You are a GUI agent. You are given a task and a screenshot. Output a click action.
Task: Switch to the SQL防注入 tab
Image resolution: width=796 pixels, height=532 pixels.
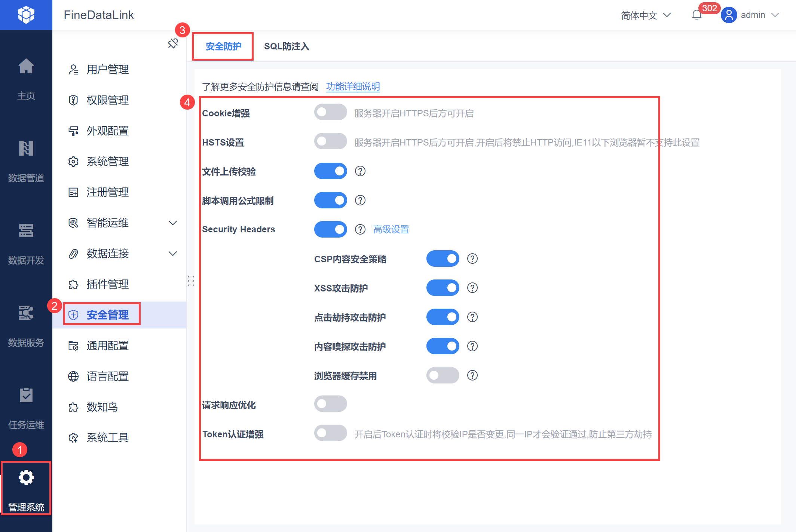coord(287,46)
